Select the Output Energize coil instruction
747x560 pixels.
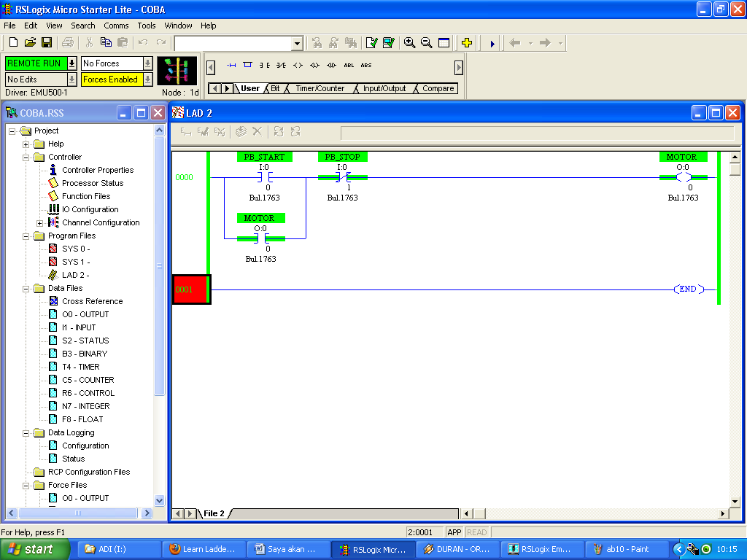[x=298, y=65]
